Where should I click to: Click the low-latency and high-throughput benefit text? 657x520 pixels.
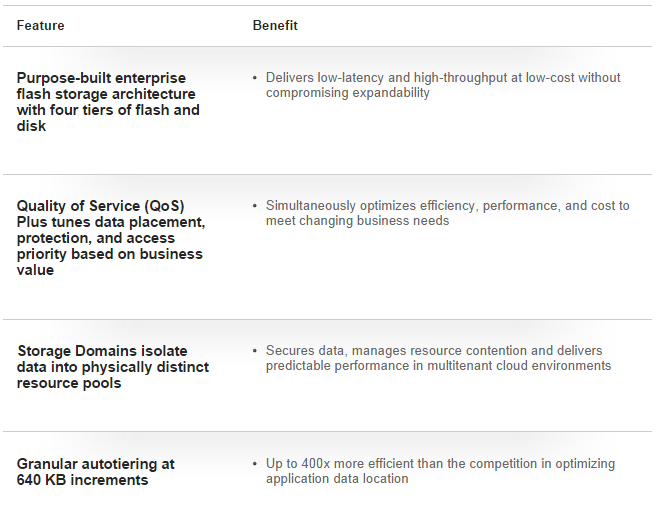tap(443, 85)
